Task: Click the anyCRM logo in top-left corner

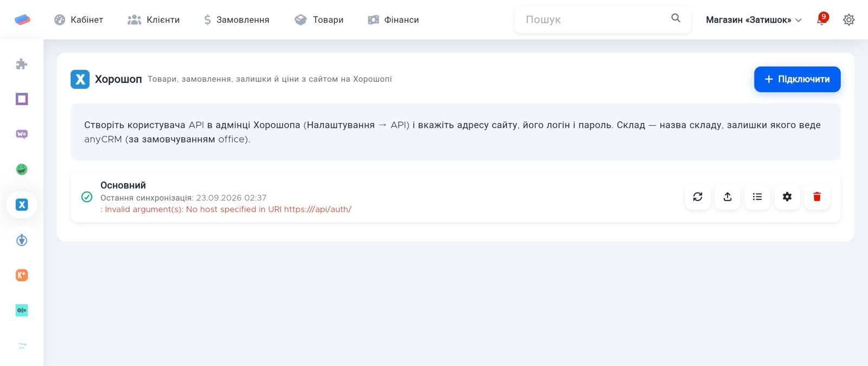Action: [x=22, y=20]
